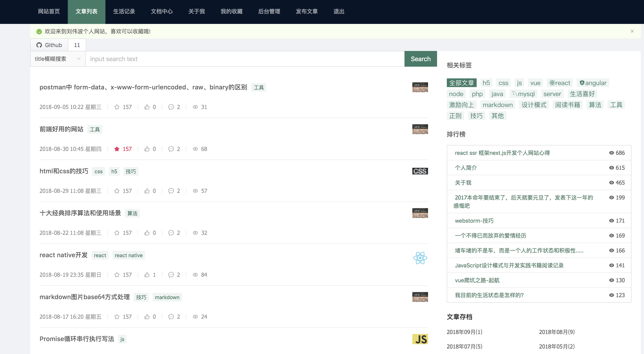
Task: Toggle the red favorite star on 前端好用的网站
Action: point(117,149)
